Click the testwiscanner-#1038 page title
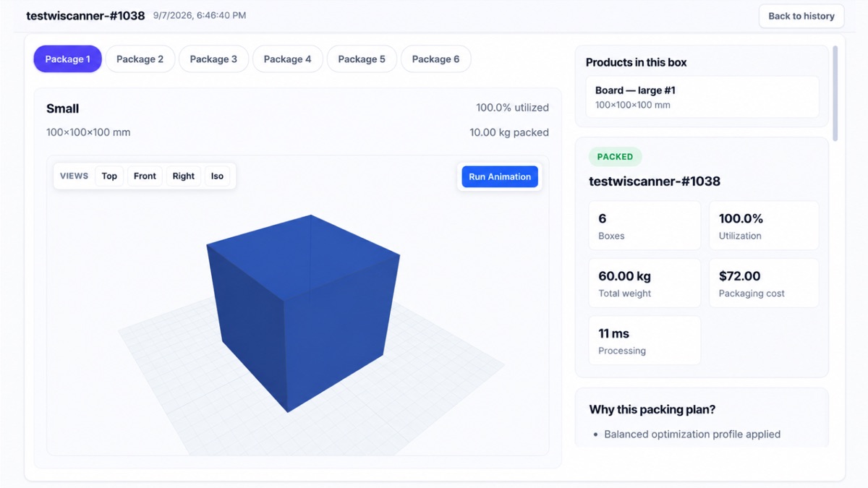 (x=85, y=15)
